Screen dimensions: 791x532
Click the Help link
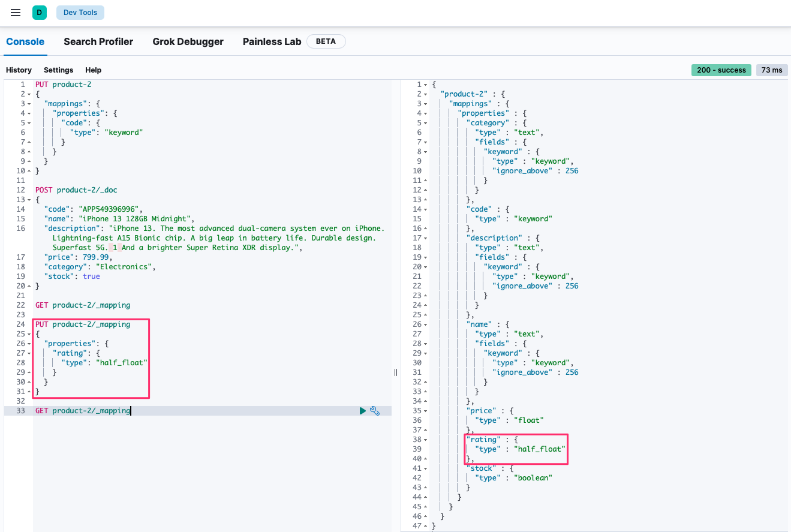(93, 70)
